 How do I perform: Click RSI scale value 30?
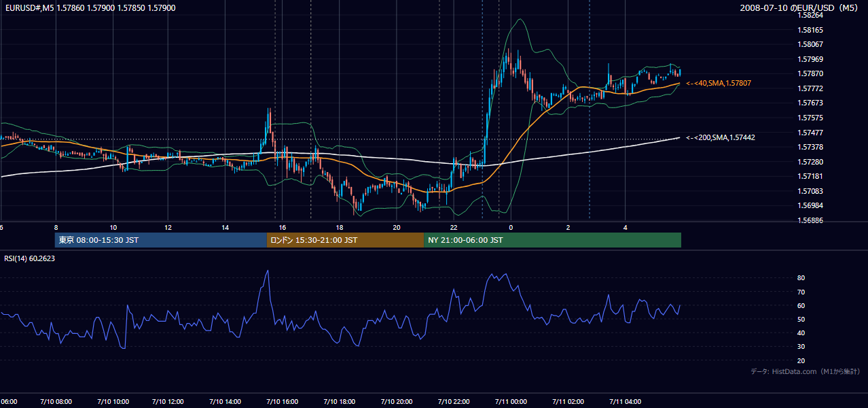pyautogui.click(x=801, y=347)
